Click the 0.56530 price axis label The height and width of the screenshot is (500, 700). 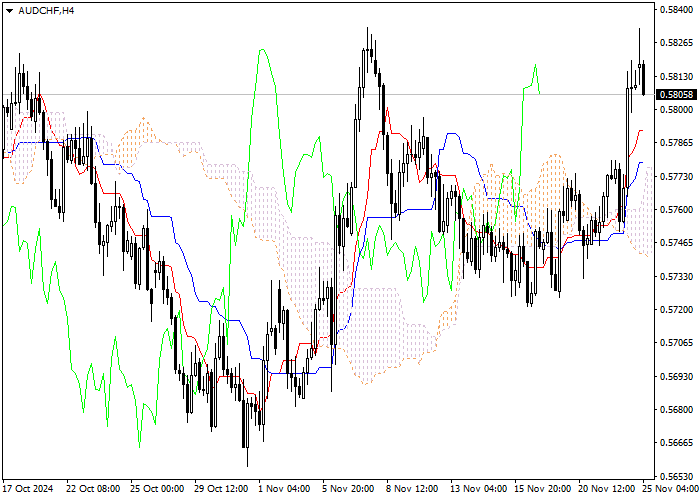coord(676,476)
